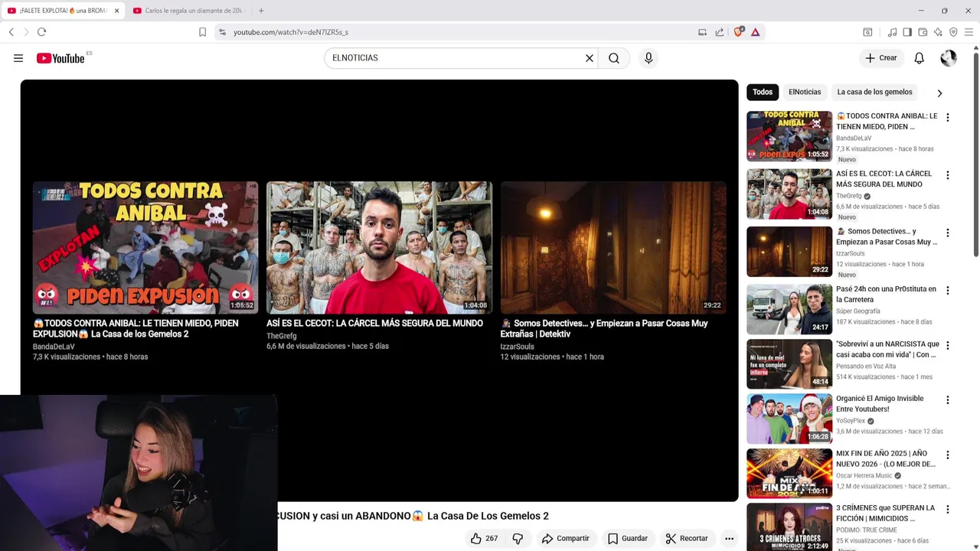Open options for TODOS CONTRA ANIBAL sidebar video
980x551 pixels.
(x=948, y=118)
